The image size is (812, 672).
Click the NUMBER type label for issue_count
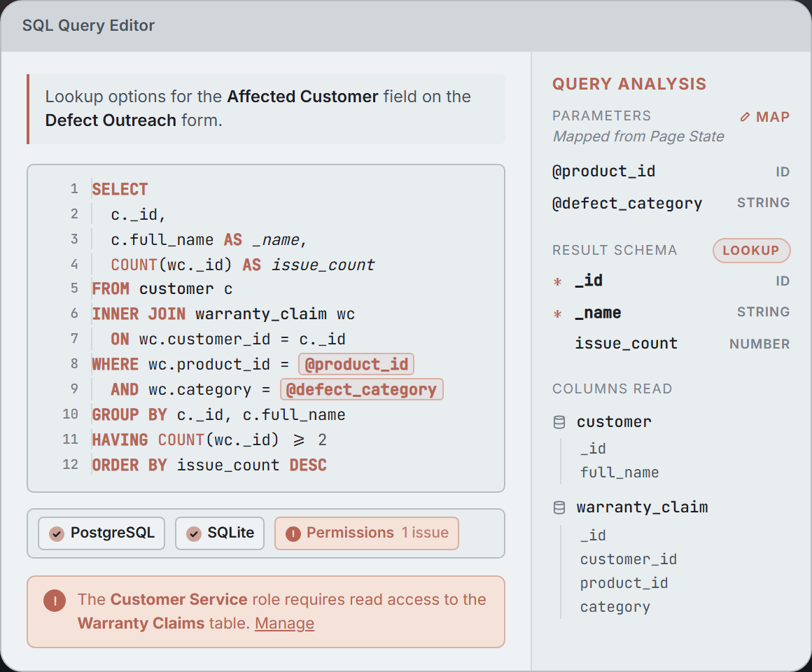759,344
